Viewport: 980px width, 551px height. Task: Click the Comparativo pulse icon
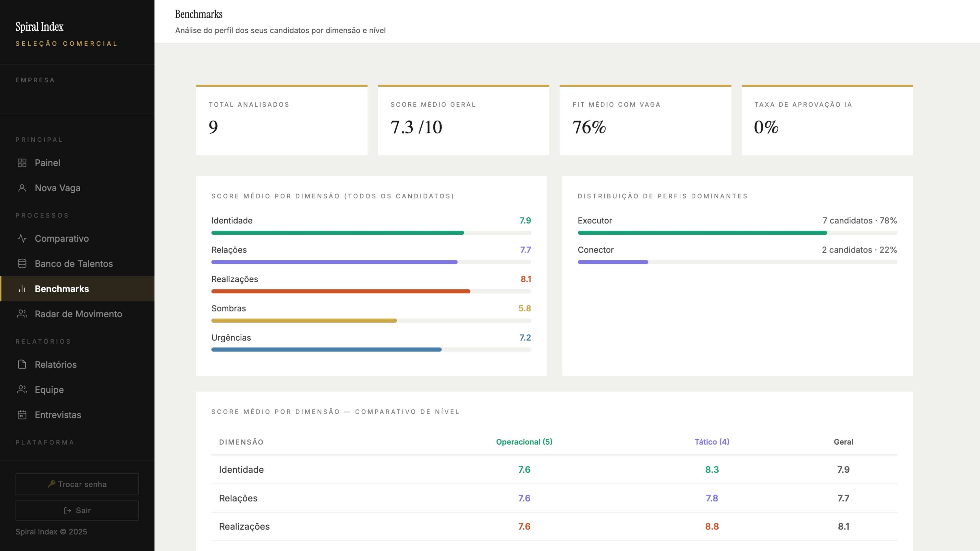coord(22,239)
